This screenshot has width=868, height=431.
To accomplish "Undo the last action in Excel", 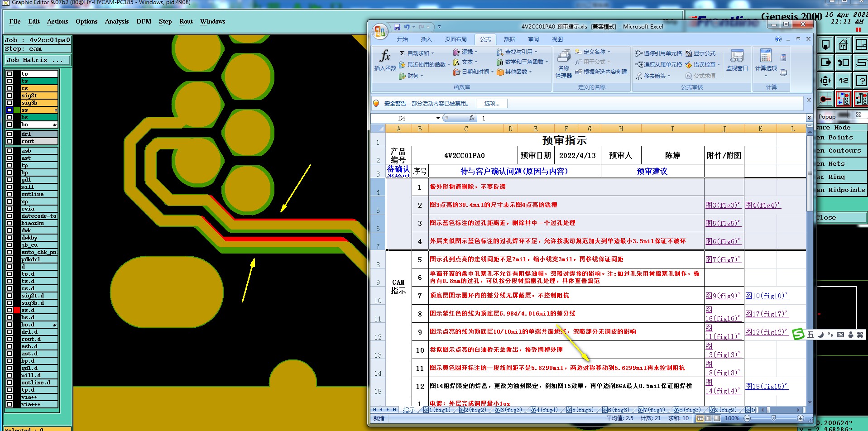I will click(x=407, y=27).
